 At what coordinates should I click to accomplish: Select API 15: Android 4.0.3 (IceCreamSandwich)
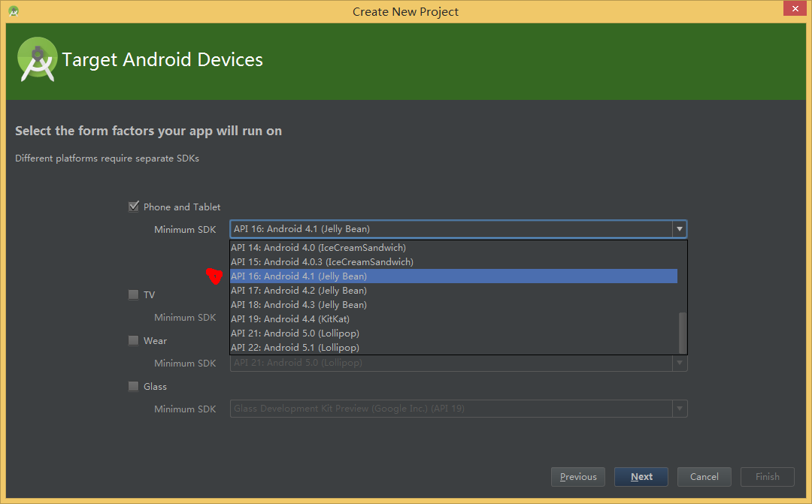(453, 262)
